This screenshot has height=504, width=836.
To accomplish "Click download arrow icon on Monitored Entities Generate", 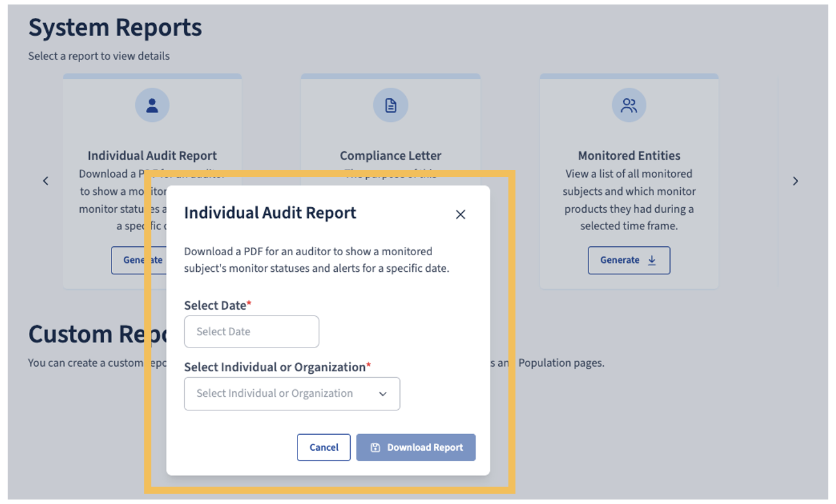I will 651,260.
